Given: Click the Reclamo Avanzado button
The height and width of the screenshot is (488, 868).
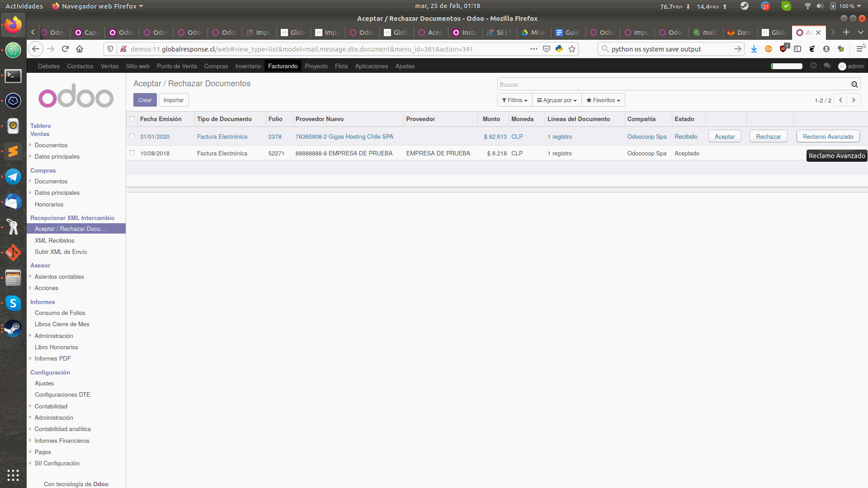Looking at the screenshot, I should click(x=828, y=136).
